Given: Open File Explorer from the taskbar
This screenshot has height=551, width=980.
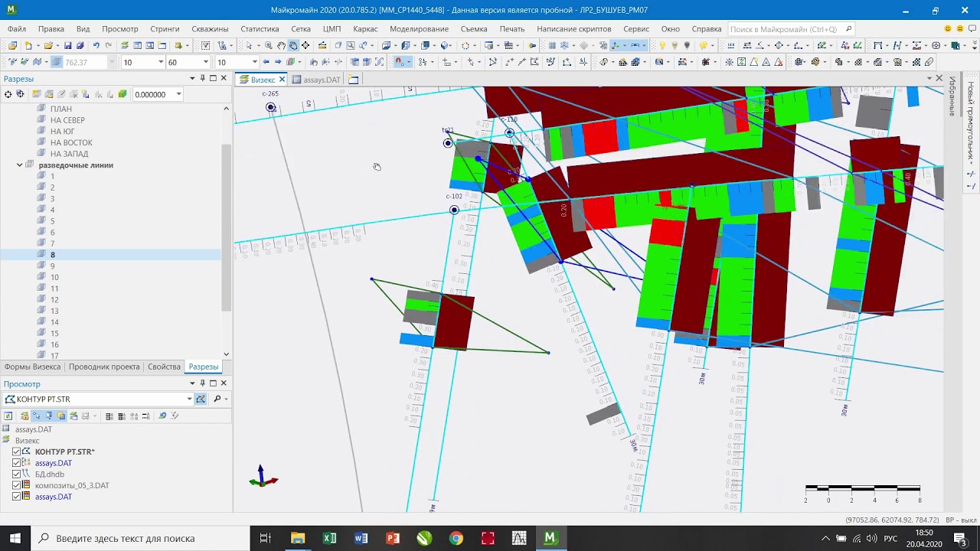Looking at the screenshot, I should tap(298, 538).
